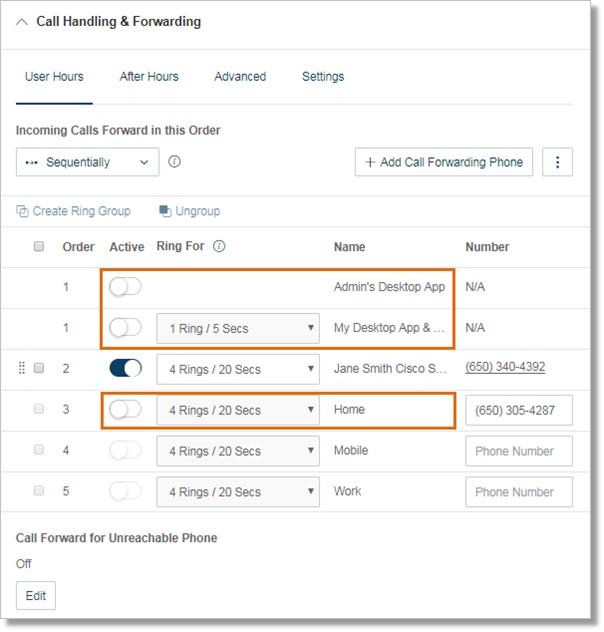Toggle Active switch for Work
The width and height of the screenshot is (604, 632).
click(x=125, y=491)
